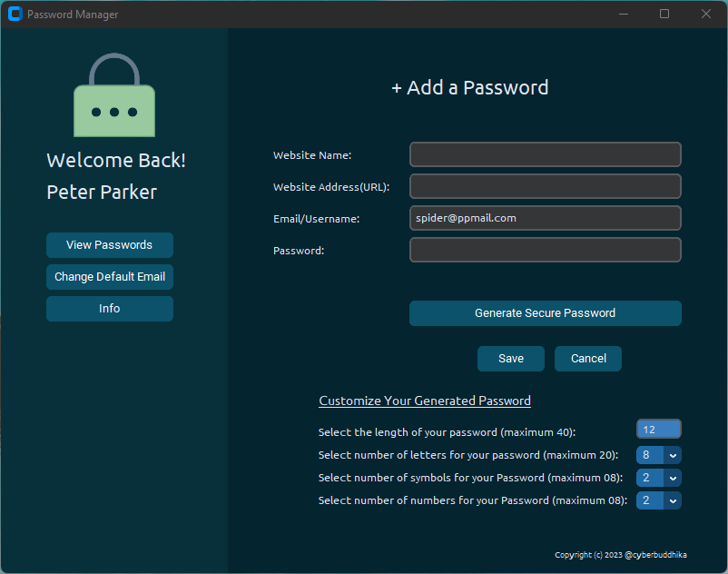Click the copyright @cyberbuddhika text

620,555
